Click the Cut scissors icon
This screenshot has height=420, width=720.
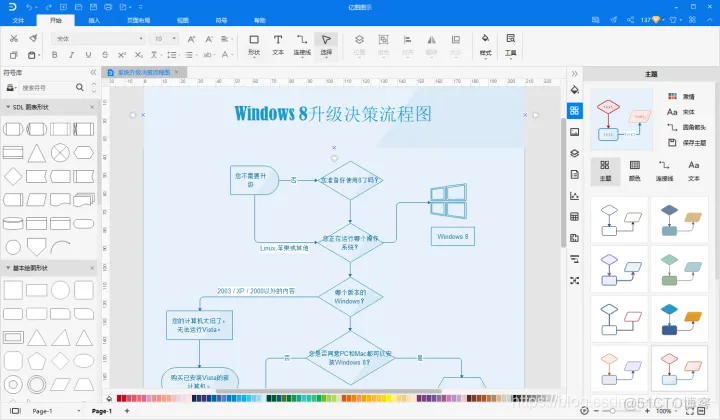pos(14,39)
